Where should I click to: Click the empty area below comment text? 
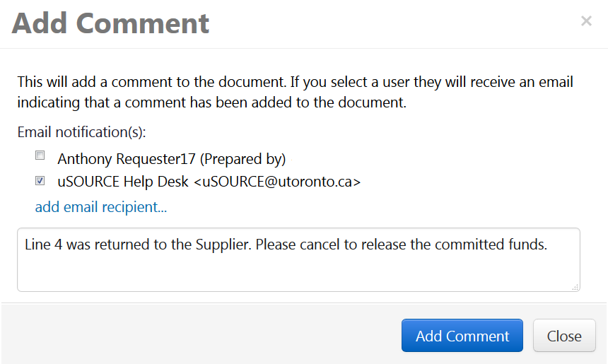tap(297, 274)
